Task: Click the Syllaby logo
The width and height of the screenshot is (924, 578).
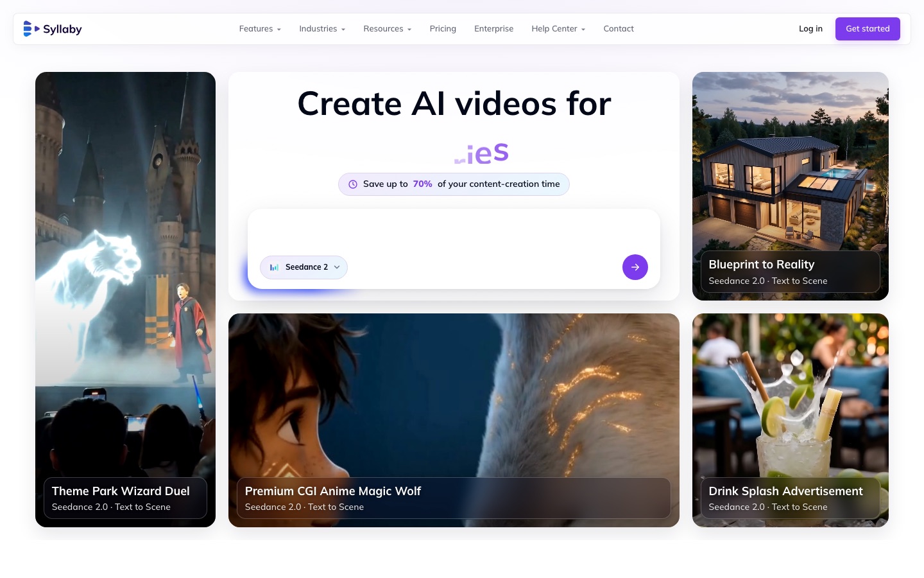Action: click(x=53, y=29)
